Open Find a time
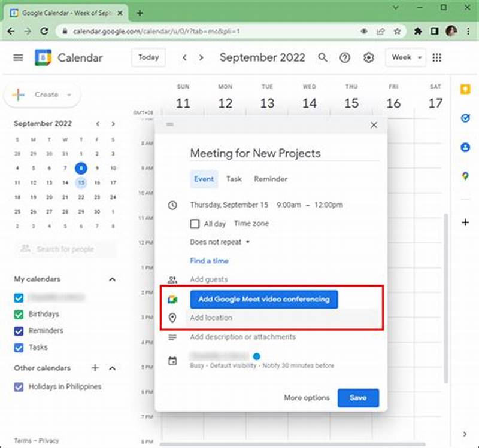The width and height of the screenshot is (479, 448). pos(209,261)
